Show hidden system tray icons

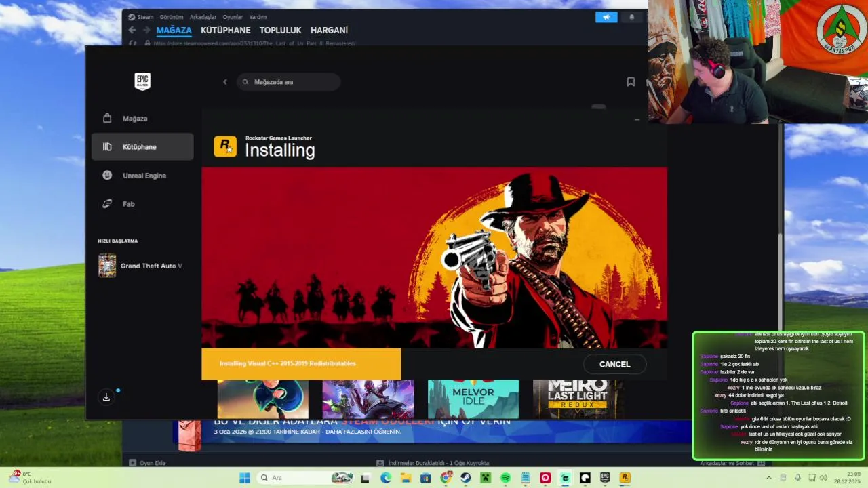tap(768, 478)
